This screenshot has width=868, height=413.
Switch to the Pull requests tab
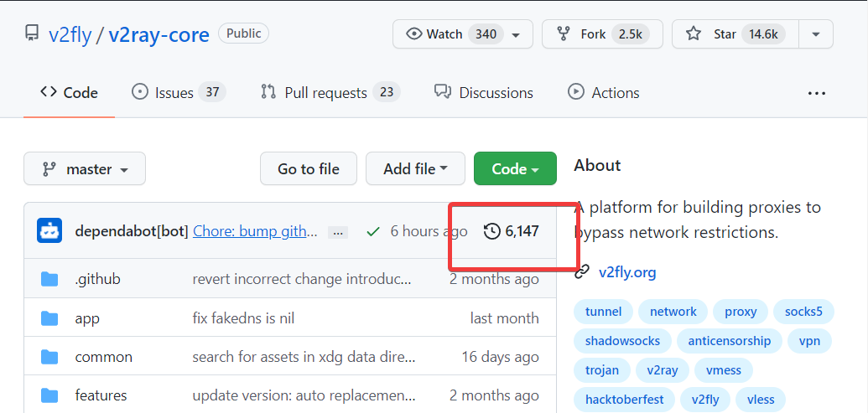click(329, 93)
